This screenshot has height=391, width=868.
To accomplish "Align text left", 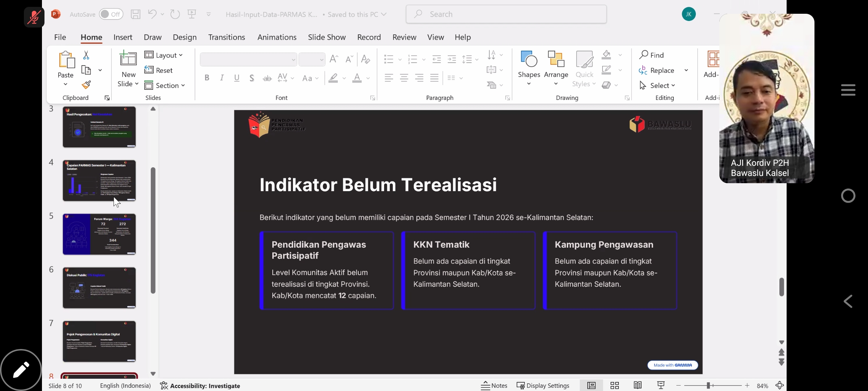I will pos(389,78).
